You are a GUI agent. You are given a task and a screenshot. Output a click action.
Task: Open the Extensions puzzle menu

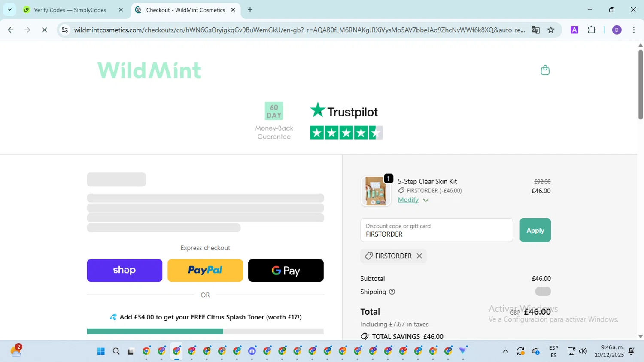pyautogui.click(x=592, y=30)
